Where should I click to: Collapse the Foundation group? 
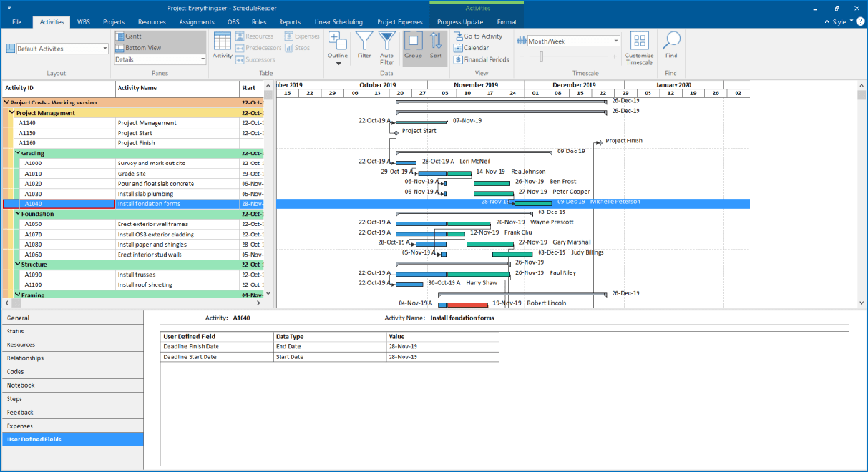tap(17, 214)
